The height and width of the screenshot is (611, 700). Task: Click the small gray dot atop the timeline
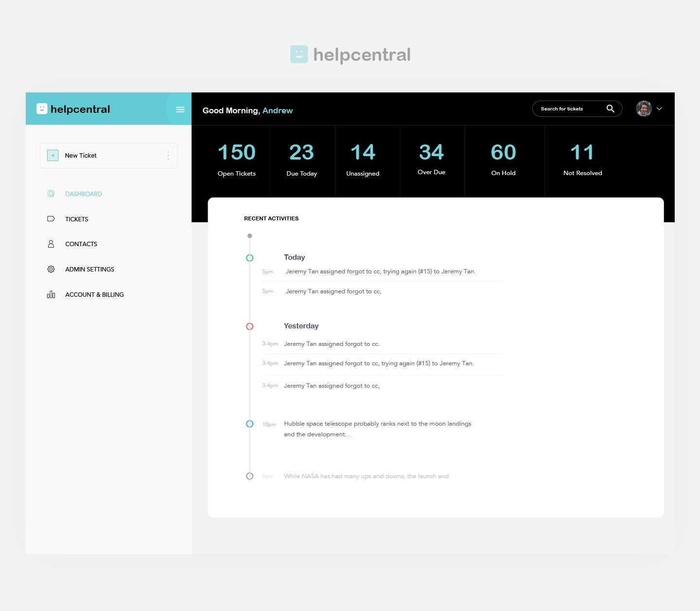250,236
